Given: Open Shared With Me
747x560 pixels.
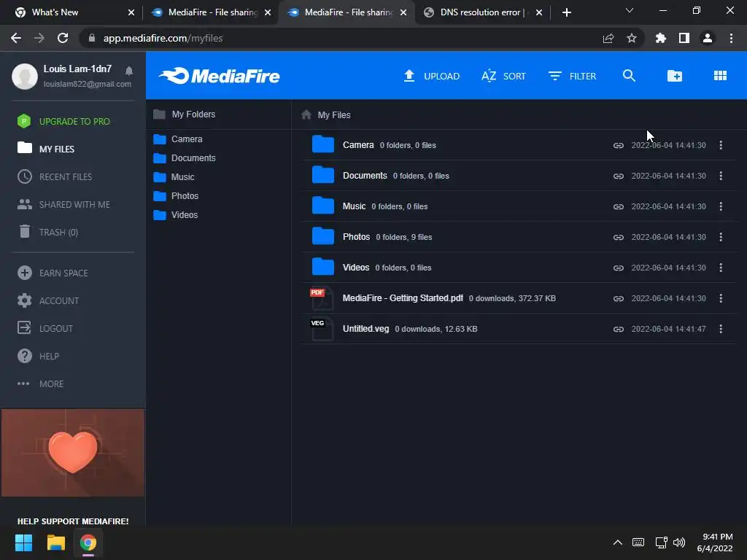Looking at the screenshot, I should 64,205.
